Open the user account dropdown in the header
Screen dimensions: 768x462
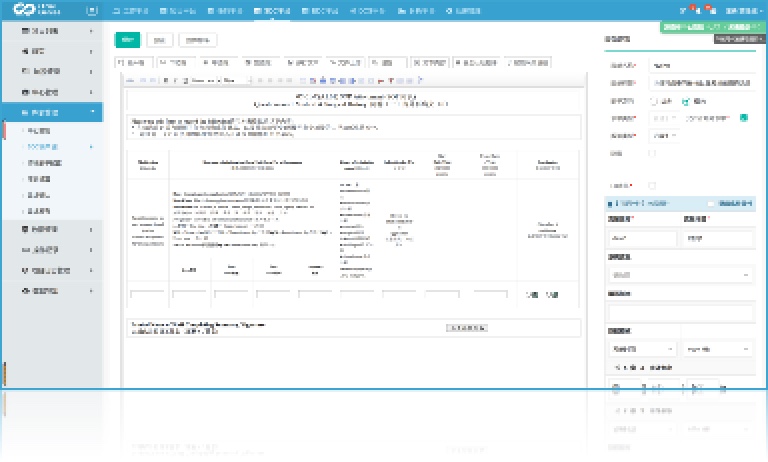[x=744, y=11]
